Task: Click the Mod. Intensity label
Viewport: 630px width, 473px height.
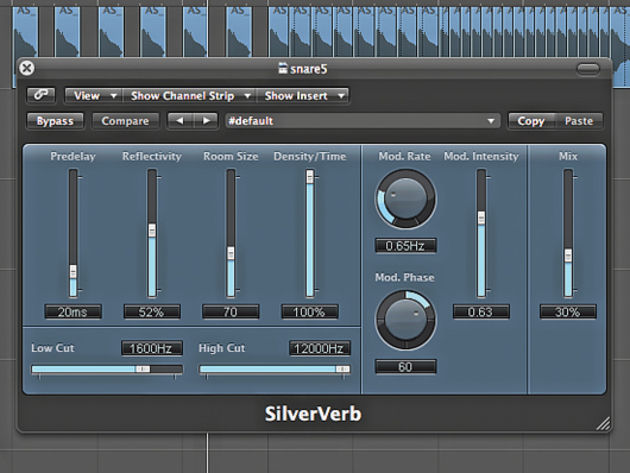Action: click(481, 156)
